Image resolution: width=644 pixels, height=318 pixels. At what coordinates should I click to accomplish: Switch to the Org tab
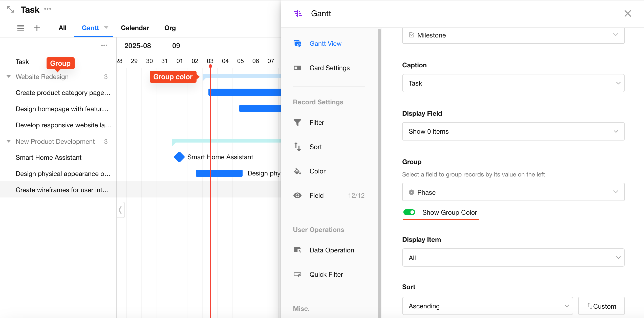click(170, 28)
